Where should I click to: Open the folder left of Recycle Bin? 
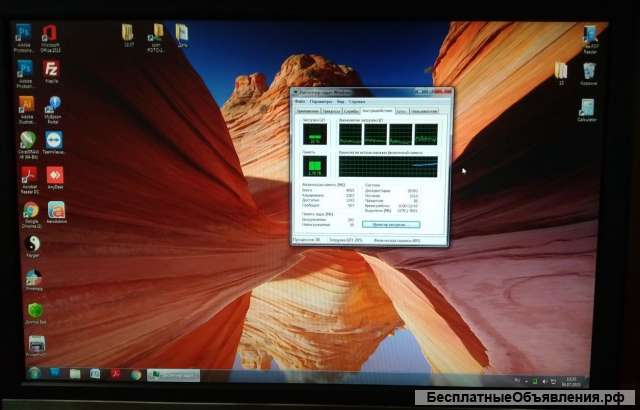point(561,71)
